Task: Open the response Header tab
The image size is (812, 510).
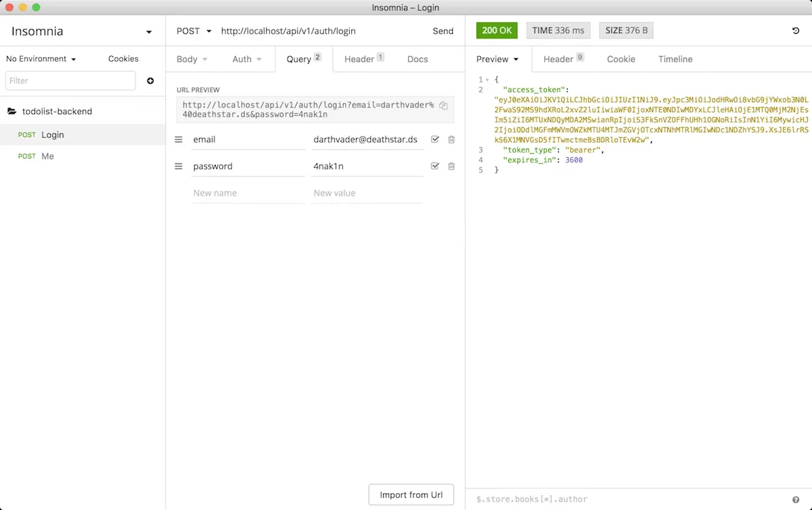Action: 564,59
